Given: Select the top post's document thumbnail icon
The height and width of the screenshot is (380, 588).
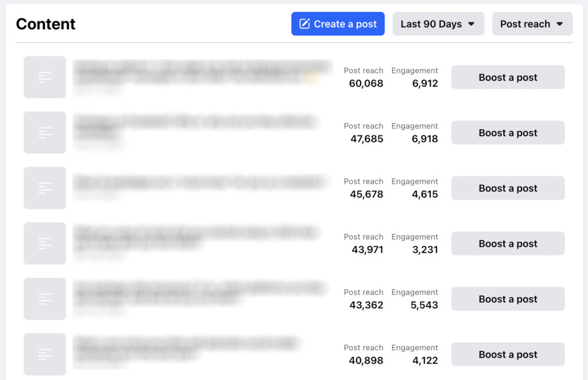Looking at the screenshot, I should (x=44, y=77).
